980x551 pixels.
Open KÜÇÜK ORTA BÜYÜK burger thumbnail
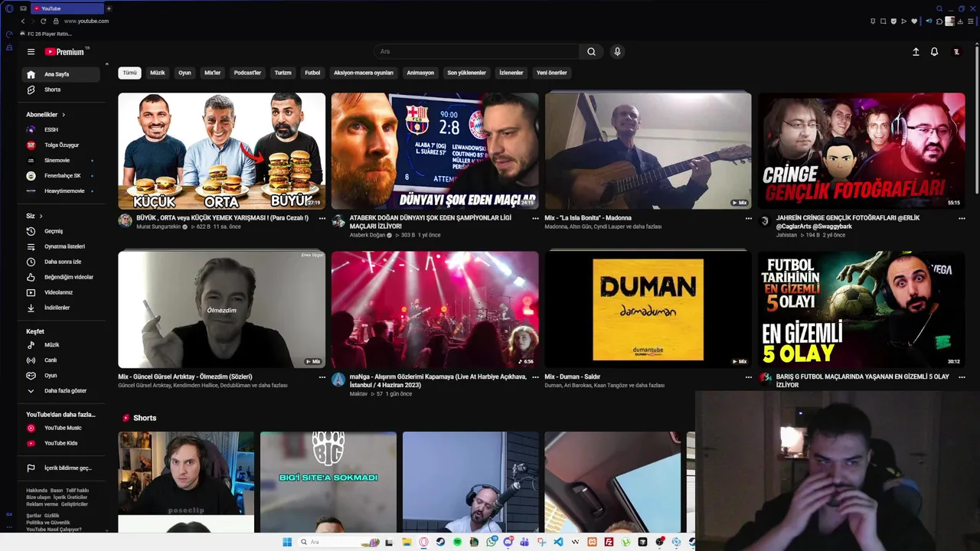tap(221, 151)
